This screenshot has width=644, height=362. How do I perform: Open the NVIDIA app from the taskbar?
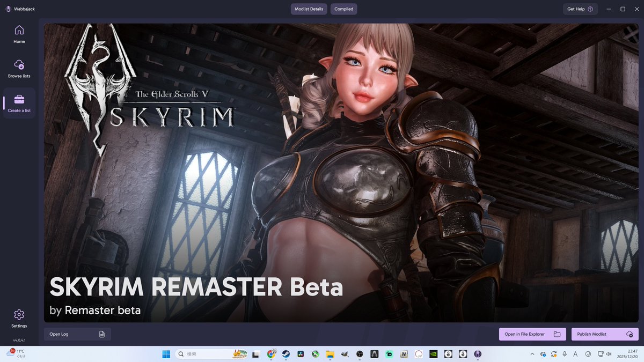(434, 354)
